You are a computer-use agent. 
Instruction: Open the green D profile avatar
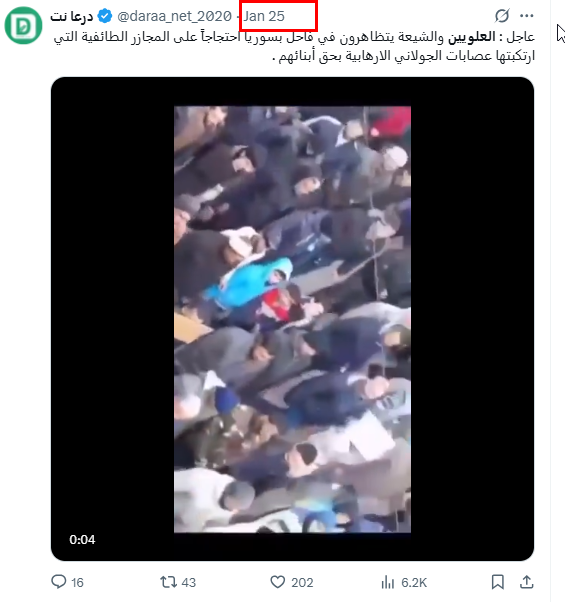[23, 25]
